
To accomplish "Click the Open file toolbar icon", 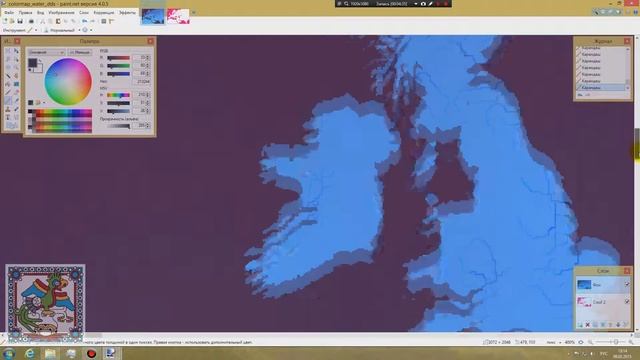I will pos(12,21).
